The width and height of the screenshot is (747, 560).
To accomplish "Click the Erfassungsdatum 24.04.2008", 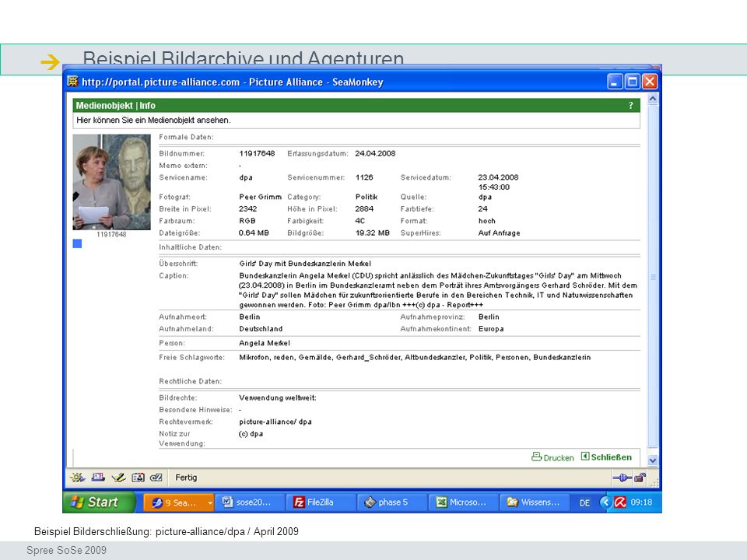I will (x=375, y=153).
